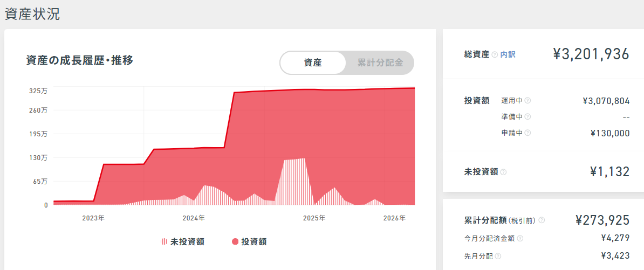
Task: Toggle the 投資額 legend label
Action: tap(254, 242)
